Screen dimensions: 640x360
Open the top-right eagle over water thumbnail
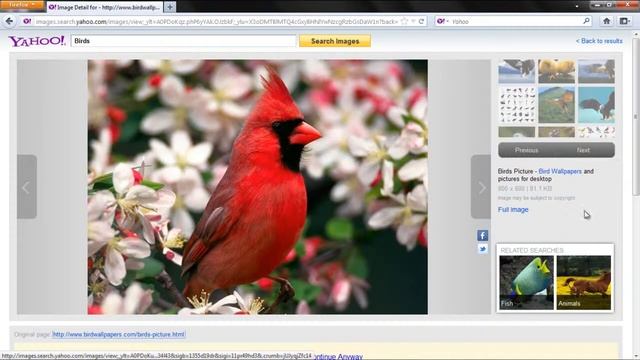[596, 71]
